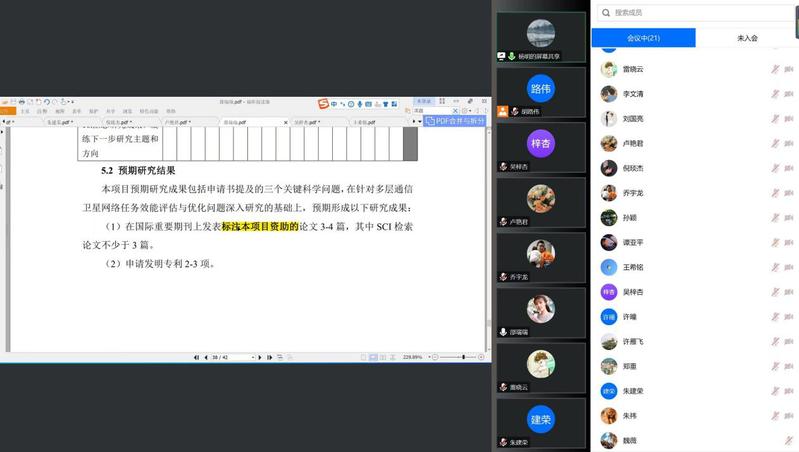Go to previous page in PDF viewer
Viewport: 799px width, 452px height.
tap(205, 357)
